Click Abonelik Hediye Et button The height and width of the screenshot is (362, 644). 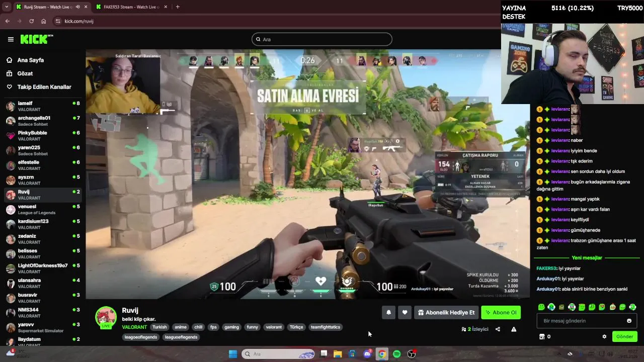pyautogui.click(x=446, y=312)
